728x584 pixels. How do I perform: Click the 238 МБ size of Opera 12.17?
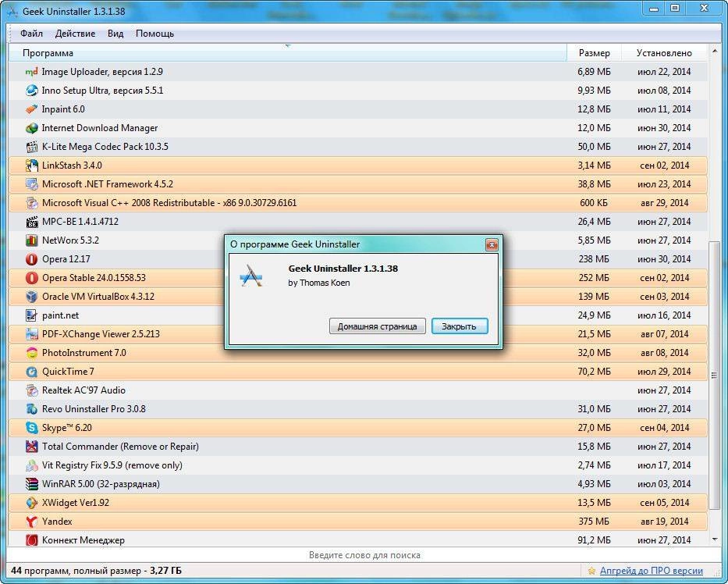click(594, 259)
